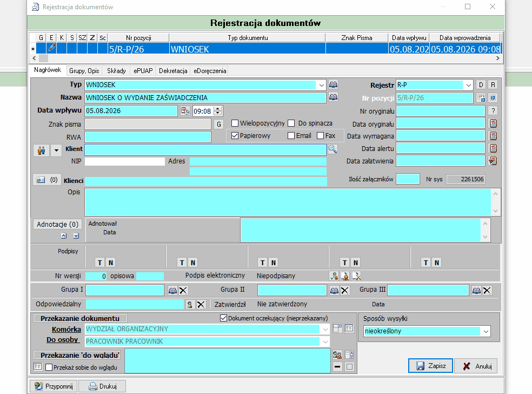This screenshot has height=394, width=532.
Task: Open the Dekretacja tab
Action: click(x=173, y=71)
